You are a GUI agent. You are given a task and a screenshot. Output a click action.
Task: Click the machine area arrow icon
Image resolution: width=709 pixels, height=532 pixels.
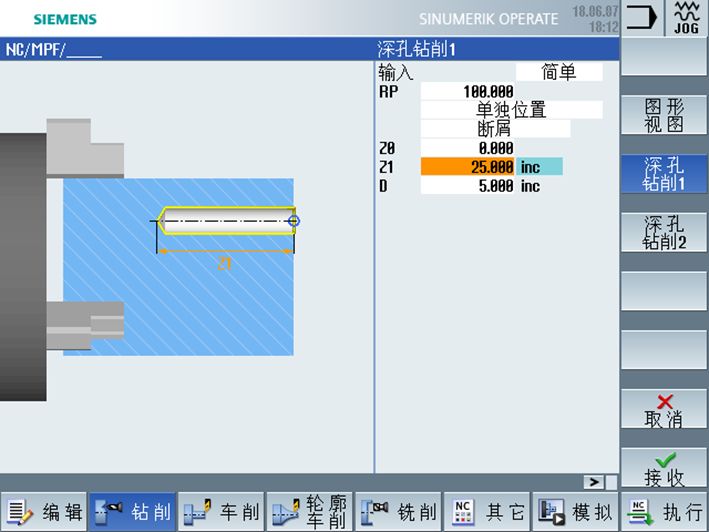[641, 18]
